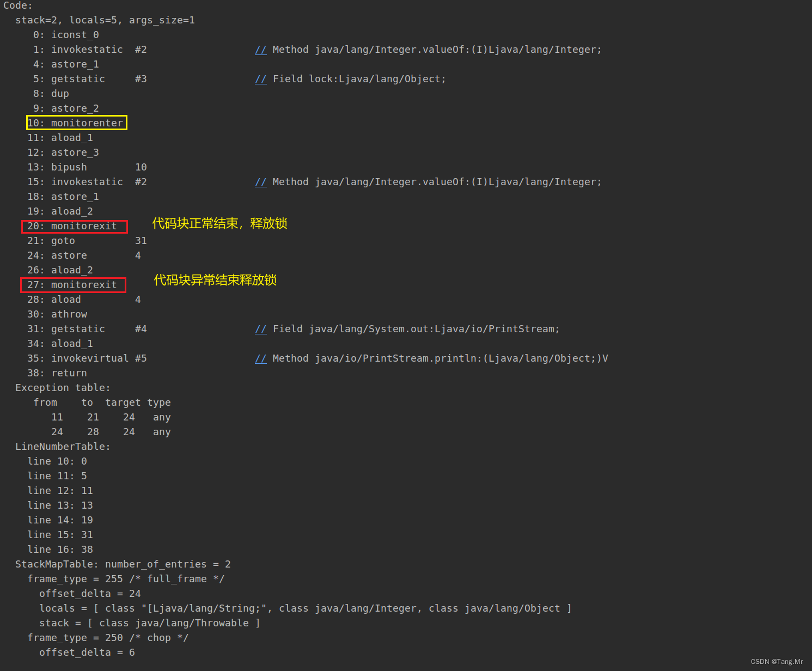Screen dimensions: 812x671
Task: Click the '//' link beside PrintStream.println
Action: click(261, 358)
